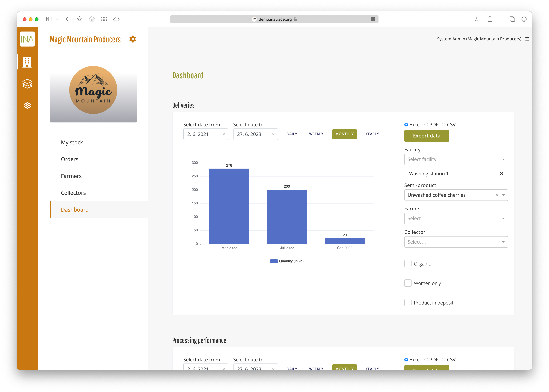Open the hamburger menu beside System Admin
The height and width of the screenshot is (392, 549).
[527, 39]
